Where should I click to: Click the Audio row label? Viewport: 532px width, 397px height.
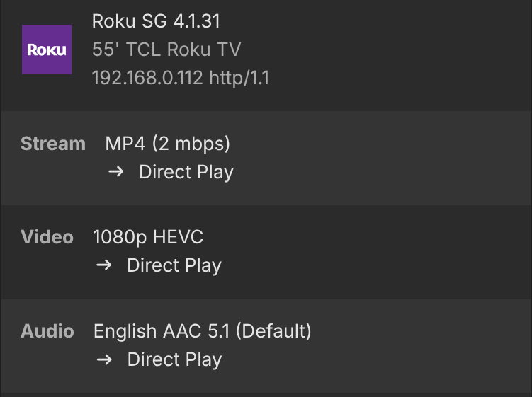point(47,330)
